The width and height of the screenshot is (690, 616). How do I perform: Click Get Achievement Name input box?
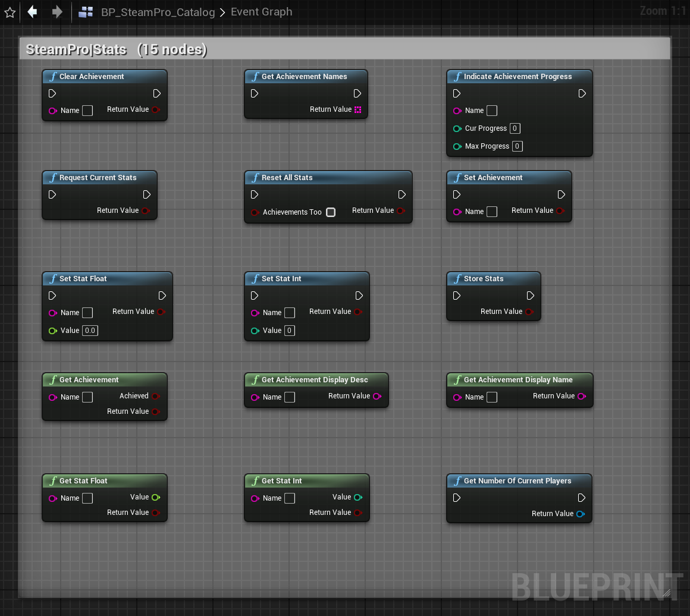[x=87, y=397]
